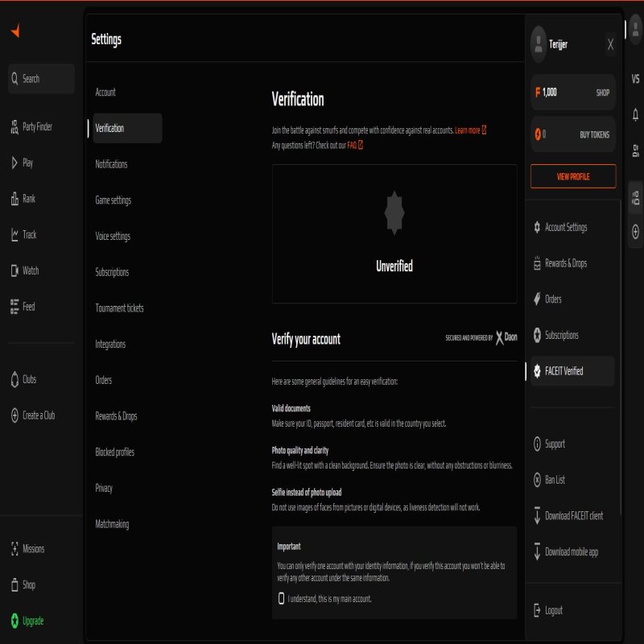The height and width of the screenshot is (644, 644).
Task: Click the VIEW PROFILE button
Action: [572, 176]
